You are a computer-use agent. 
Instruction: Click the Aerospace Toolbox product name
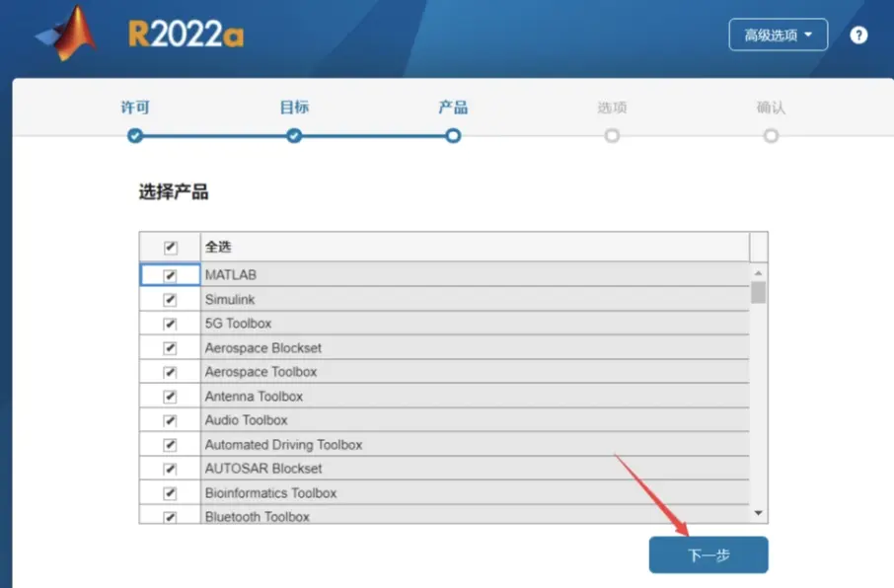(261, 372)
